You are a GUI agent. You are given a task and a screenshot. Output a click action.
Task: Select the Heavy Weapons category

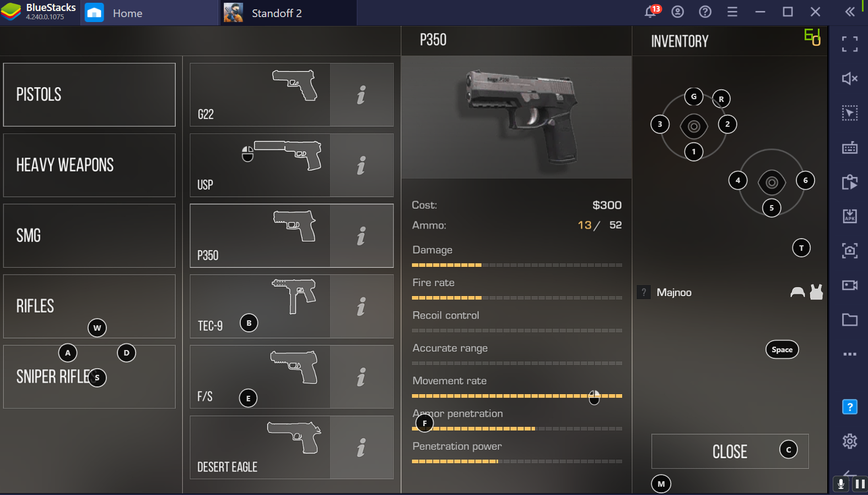pos(89,165)
